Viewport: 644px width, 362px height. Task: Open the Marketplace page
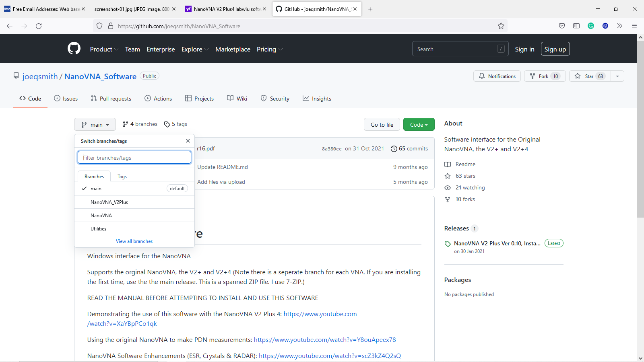point(233,49)
